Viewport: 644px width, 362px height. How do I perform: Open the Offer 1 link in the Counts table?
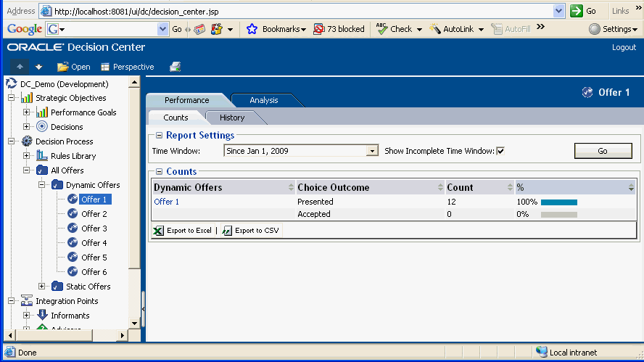point(166,202)
